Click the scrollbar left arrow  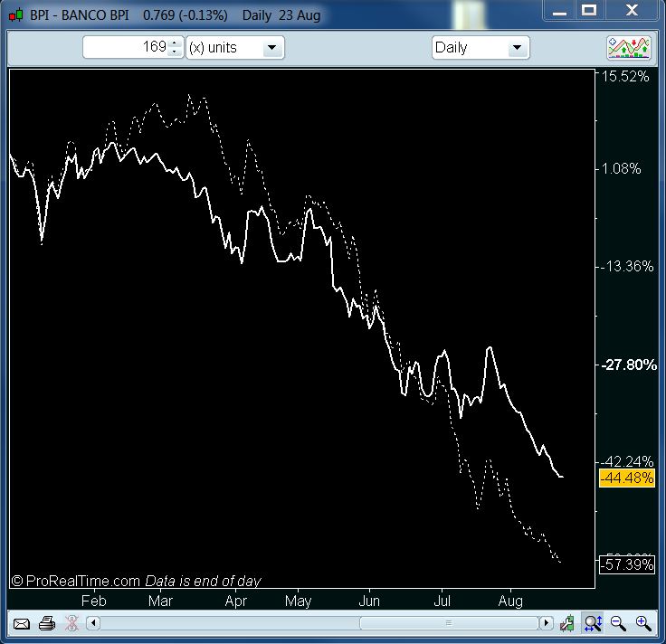[x=93, y=623]
